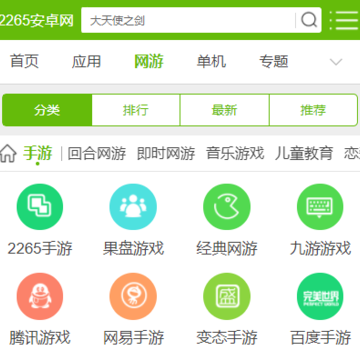Click the 网易手游 text label
Screen dimensions: 360x360
(x=133, y=338)
